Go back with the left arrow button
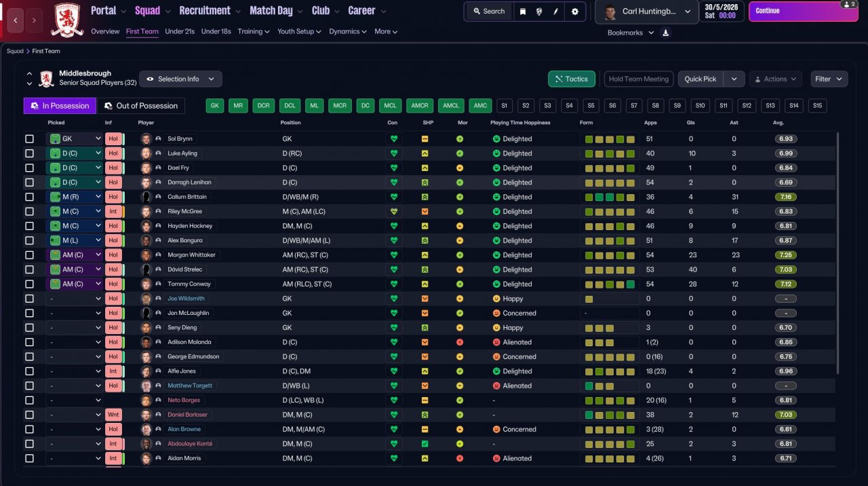Image resolution: width=868 pixels, height=486 pixels. point(17,20)
